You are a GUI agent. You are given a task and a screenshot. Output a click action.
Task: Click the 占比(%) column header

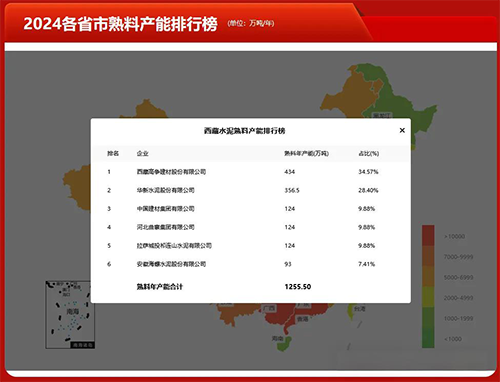pos(368,153)
